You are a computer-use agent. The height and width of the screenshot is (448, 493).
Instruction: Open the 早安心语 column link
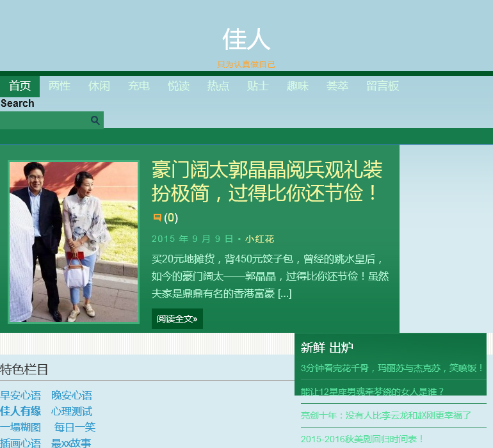tap(20, 395)
